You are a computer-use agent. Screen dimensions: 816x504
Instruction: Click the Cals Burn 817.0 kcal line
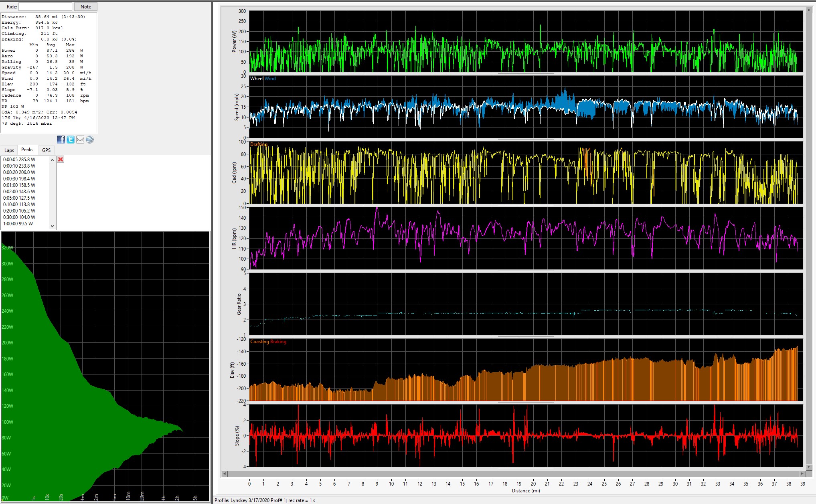(32, 28)
